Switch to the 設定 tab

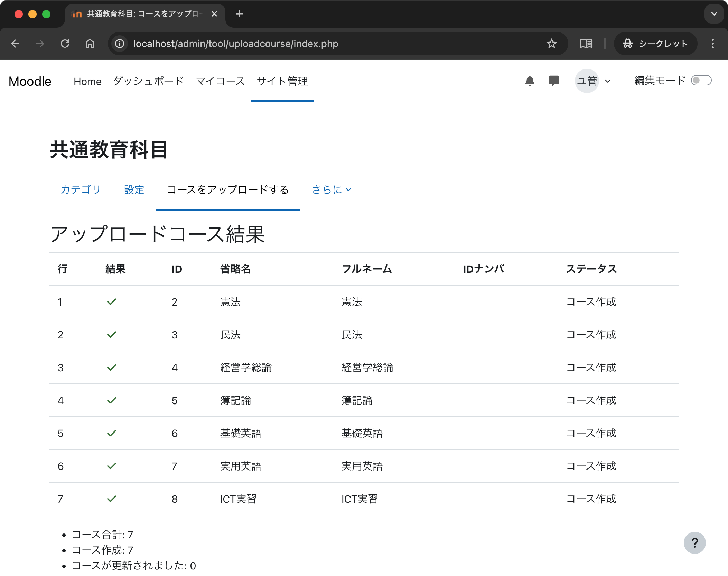134,189
